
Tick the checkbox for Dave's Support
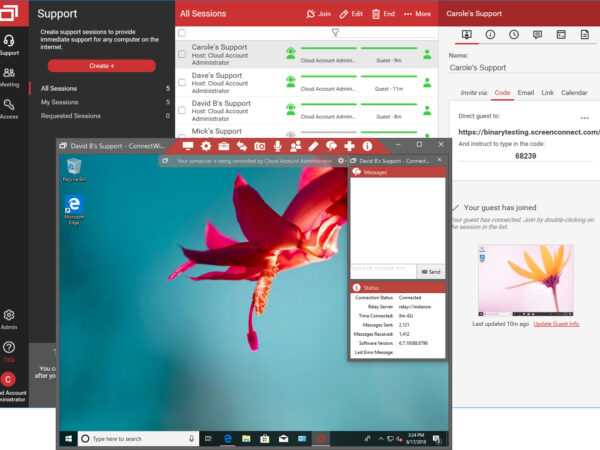coord(182,82)
